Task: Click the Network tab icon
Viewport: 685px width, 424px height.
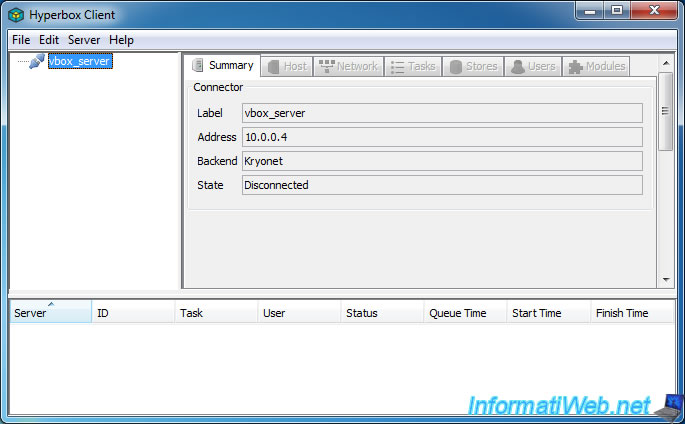Action: click(x=325, y=67)
